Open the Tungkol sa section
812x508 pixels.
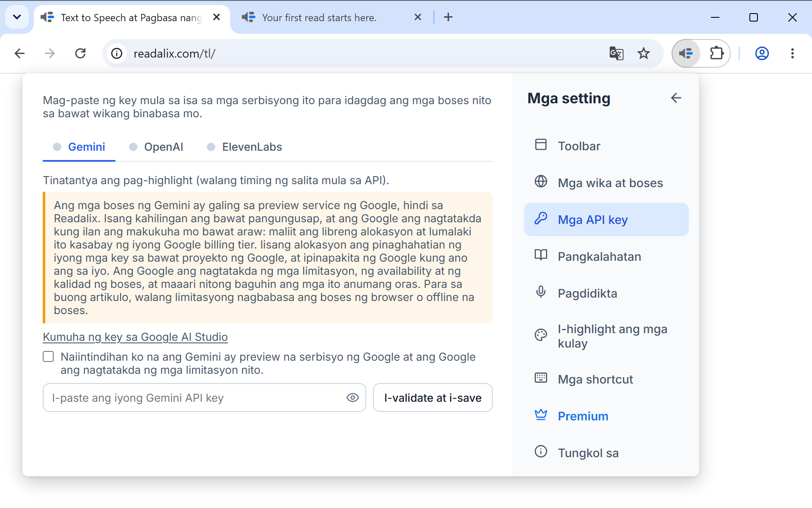[606, 453]
